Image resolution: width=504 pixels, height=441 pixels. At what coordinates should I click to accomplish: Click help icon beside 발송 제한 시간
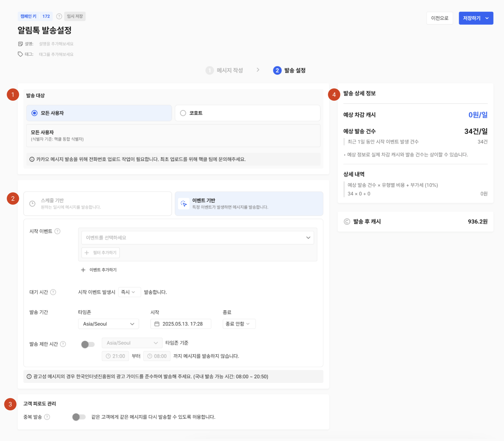[63, 344]
